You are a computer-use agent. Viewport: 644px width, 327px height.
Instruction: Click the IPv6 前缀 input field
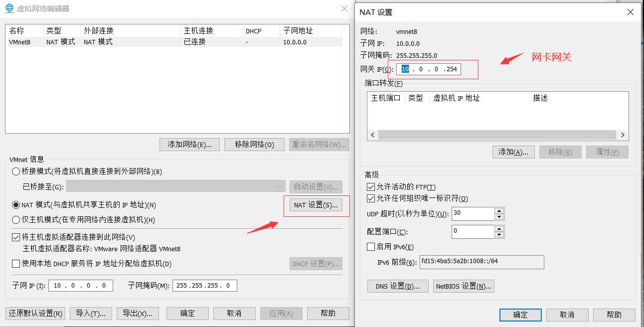[x=482, y=262]
